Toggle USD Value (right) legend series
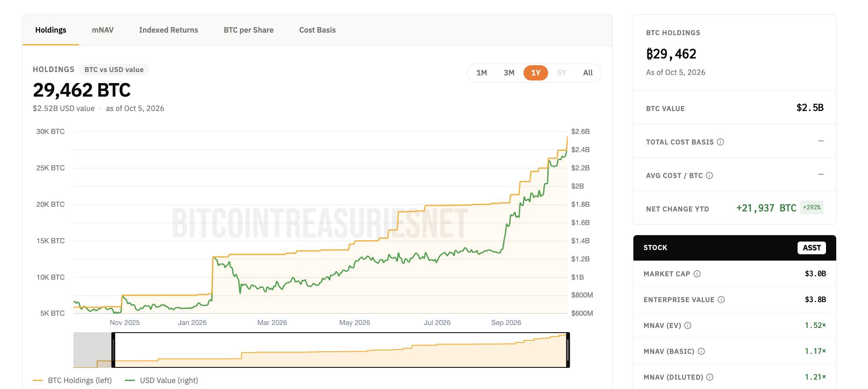This screenshot has height=389, width=868. click(x=162, y=381)
